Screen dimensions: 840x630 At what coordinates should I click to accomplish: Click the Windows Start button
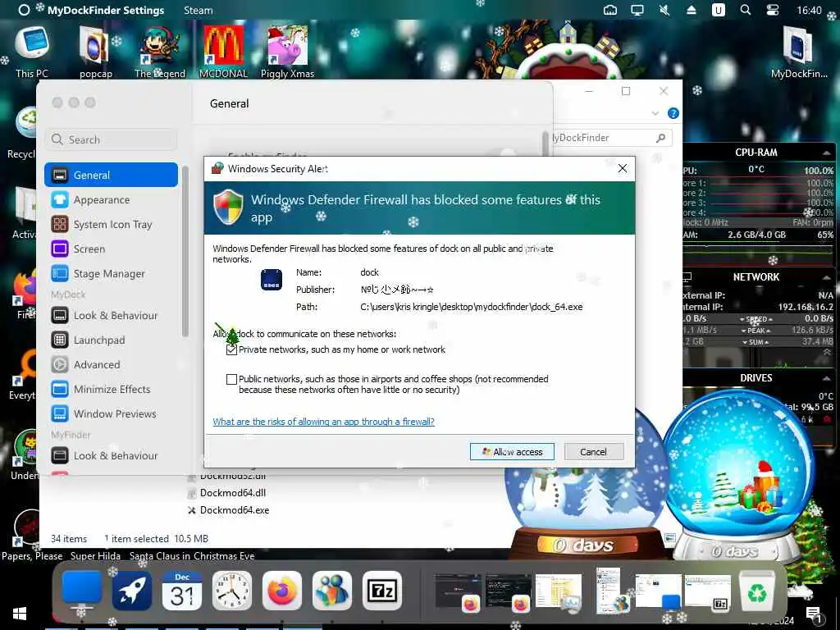click(20, 614)
